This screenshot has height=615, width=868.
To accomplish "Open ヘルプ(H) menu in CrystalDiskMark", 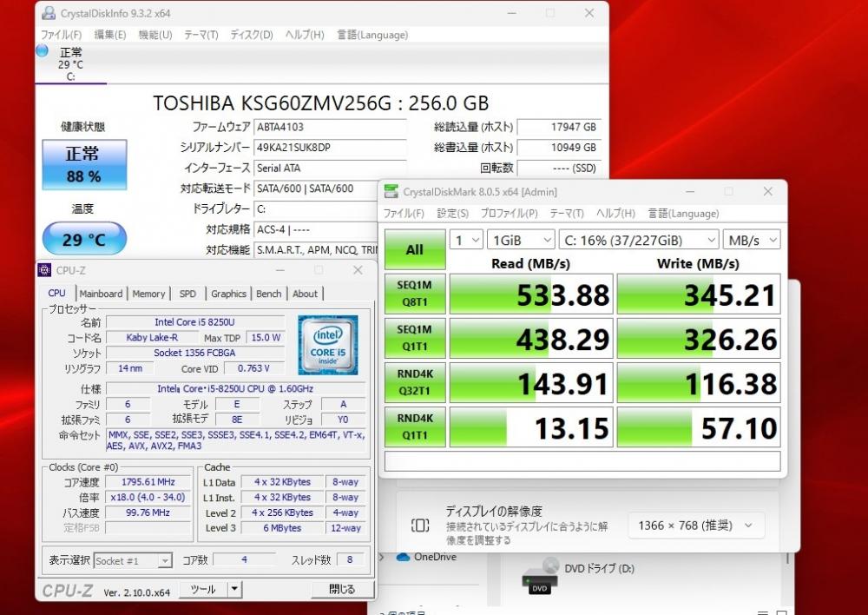I will click(615, 214).
